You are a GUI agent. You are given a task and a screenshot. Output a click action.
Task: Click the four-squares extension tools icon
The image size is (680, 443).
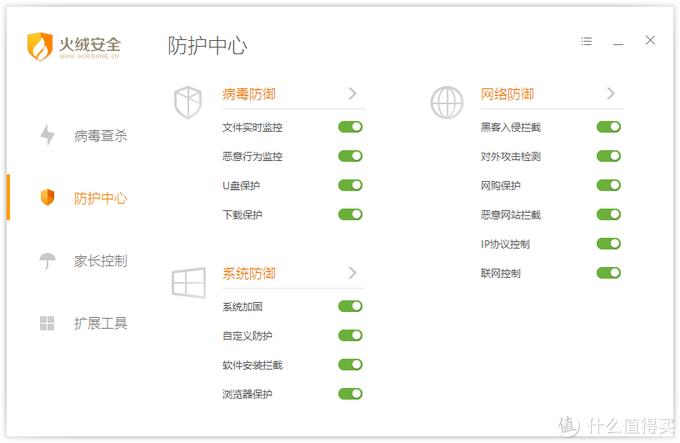click(47, 323)
